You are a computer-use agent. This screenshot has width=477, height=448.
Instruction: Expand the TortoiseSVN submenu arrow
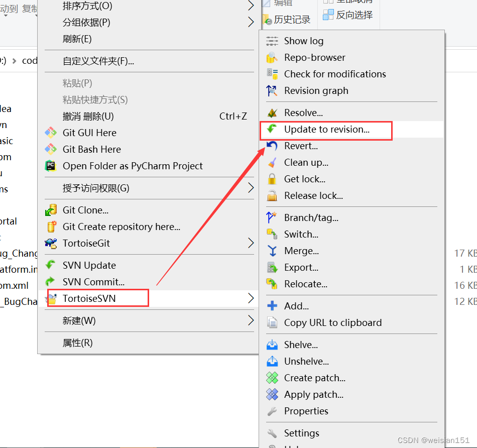point(251,298)
